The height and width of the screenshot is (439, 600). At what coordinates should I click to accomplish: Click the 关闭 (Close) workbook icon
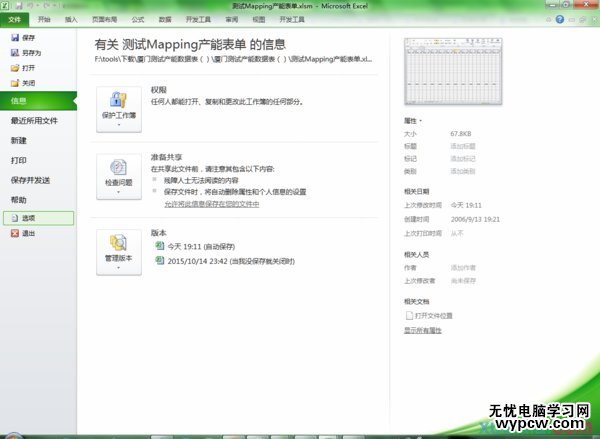pos(15,83)
